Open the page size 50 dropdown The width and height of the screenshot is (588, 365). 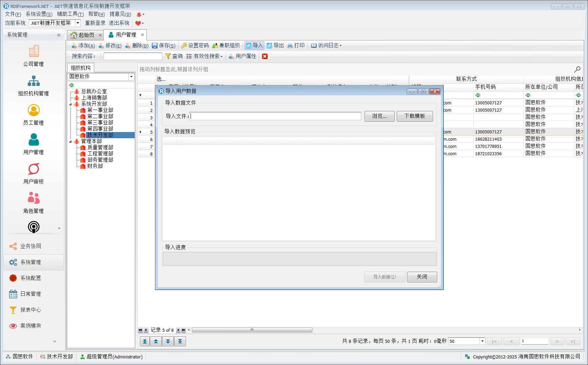[x=482, y=341]
